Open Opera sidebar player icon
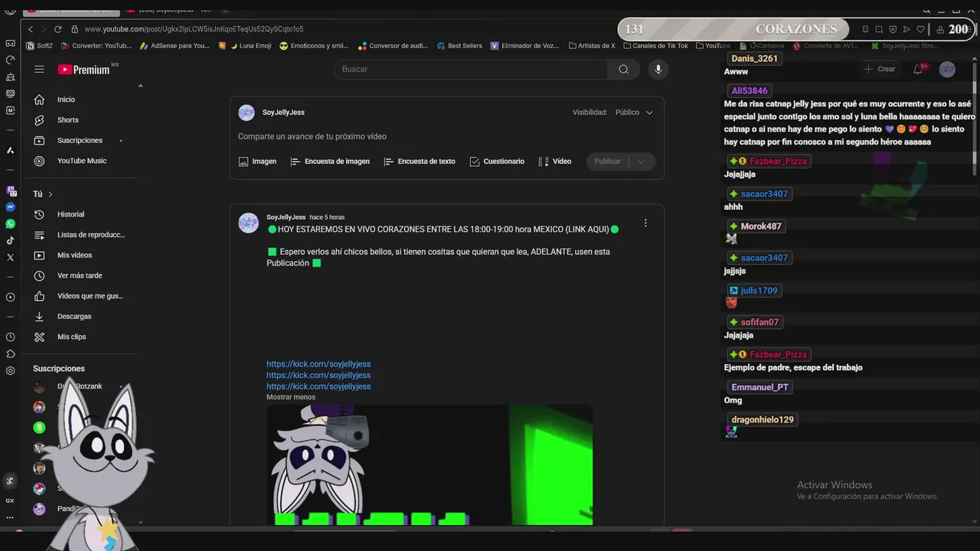The height and width of the screenshot is (551, 980). (x=10, y=297)
